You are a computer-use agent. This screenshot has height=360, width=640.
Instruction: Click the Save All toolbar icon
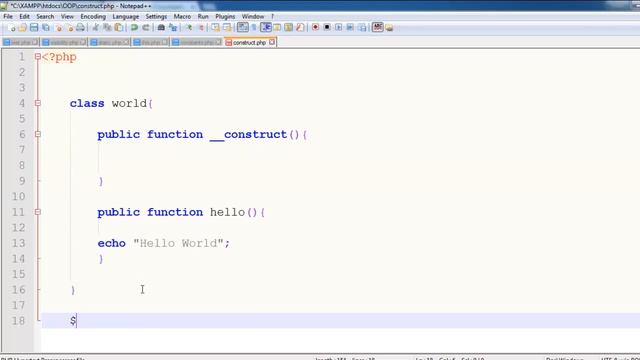tap(46, 27)
